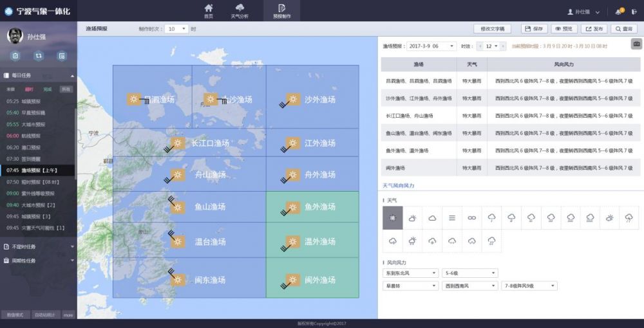Click the refresh hexagon icon under profile
The width and height of the screenshot is (644, 328).
click(39, 56)
